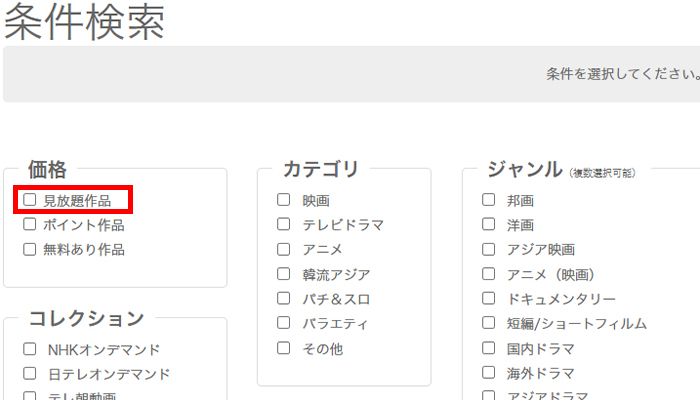The height and width of the screenshot is (400, 700).
Task: Select the バラエティ category checkbox
Action: [284, 323]
